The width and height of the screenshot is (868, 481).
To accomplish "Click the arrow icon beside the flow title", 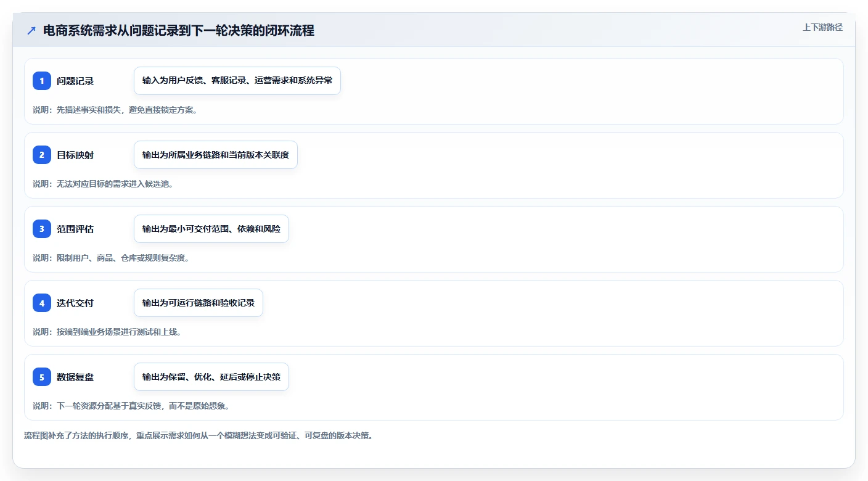I will (31, 31).
